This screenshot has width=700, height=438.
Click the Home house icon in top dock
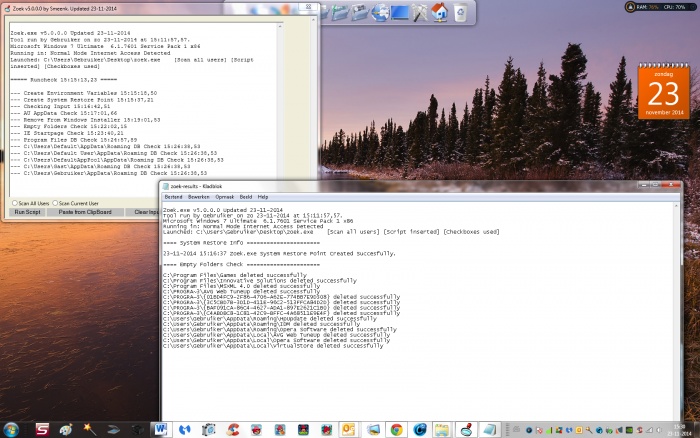[438, 12]
